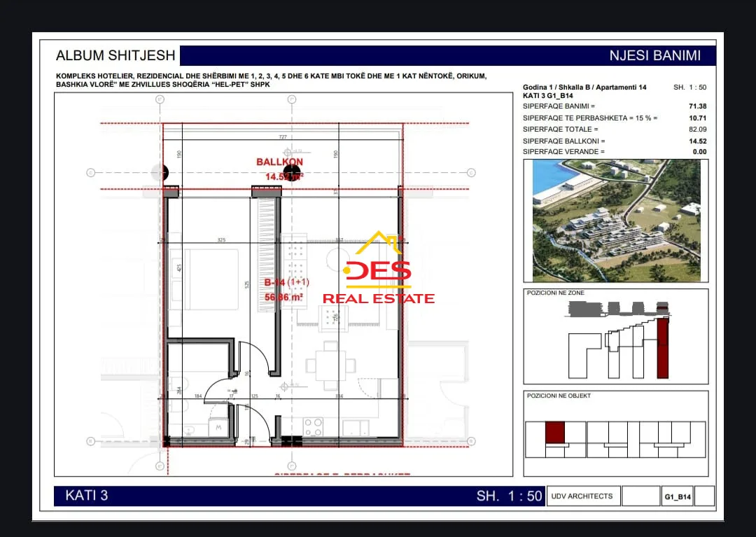The width and height of the screenshot is (756, 537).
Task: Select the 10.71 shared area value
Action: pos(698,118)
